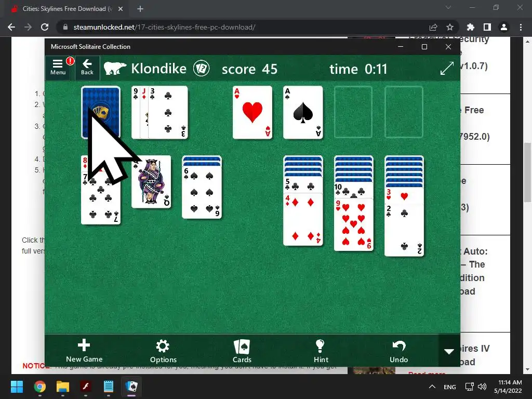Share this page icon in Chrome

[x=433, y=27]
